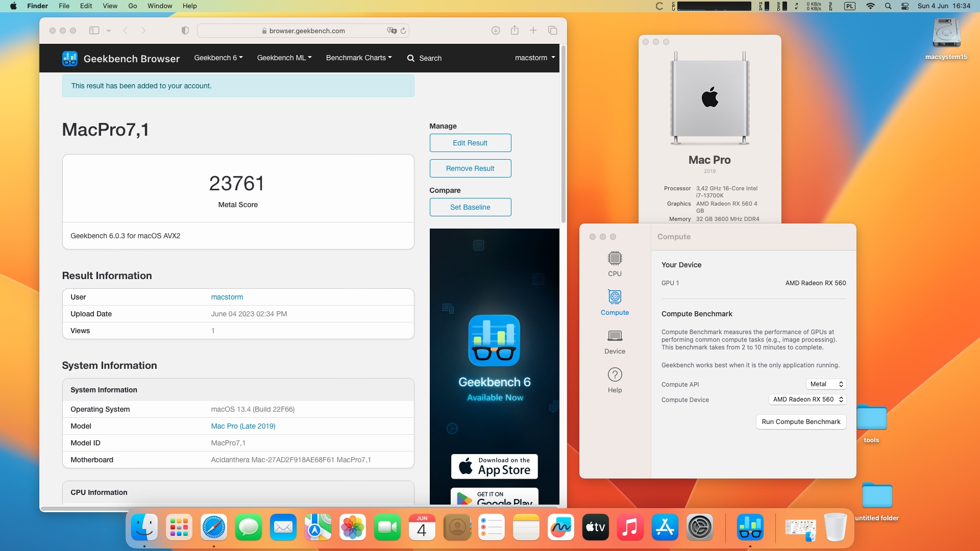Click Safari reload page icon
This screenshot has width=980, height=551.
(x=403, y=31)
